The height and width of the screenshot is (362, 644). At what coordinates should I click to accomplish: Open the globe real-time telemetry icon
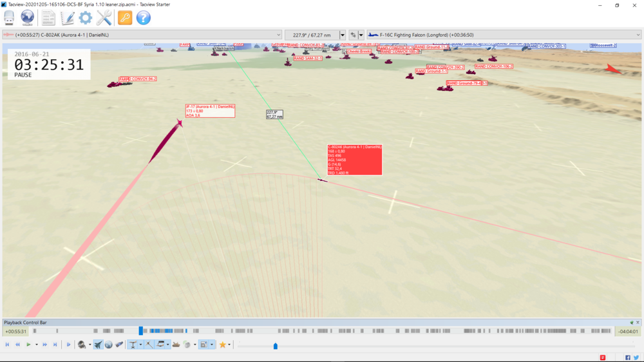[x=27, y=17]
